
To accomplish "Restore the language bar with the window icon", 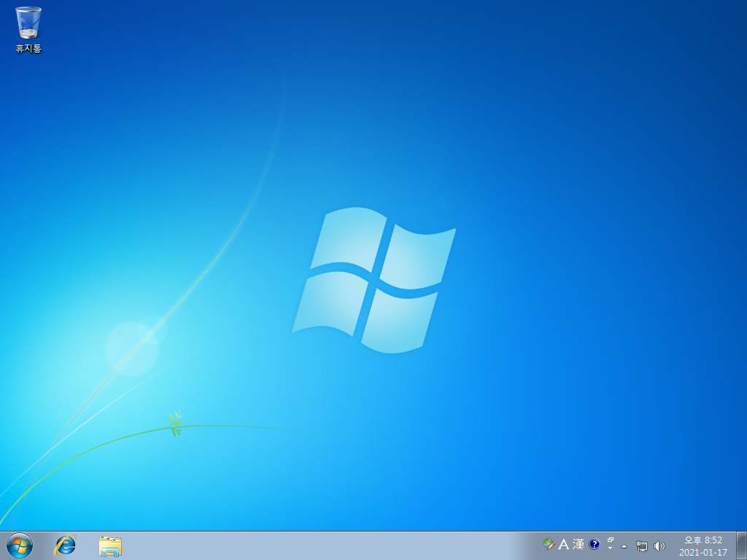I will click(611, 540).
